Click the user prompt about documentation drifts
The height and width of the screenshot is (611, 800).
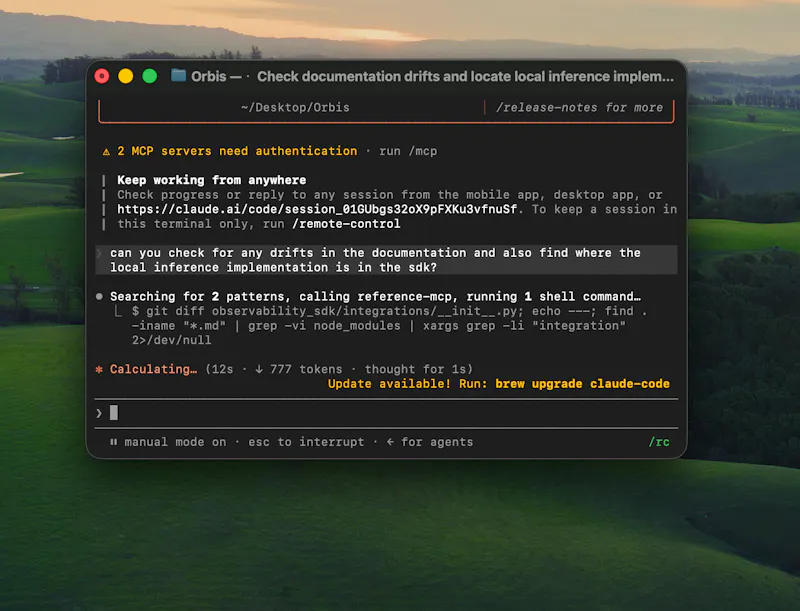[386, 260]
